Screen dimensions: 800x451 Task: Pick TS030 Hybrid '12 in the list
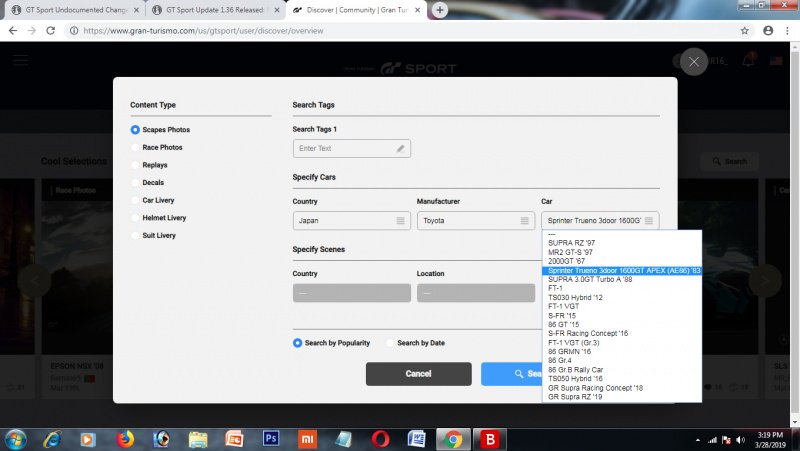(622, 297)
